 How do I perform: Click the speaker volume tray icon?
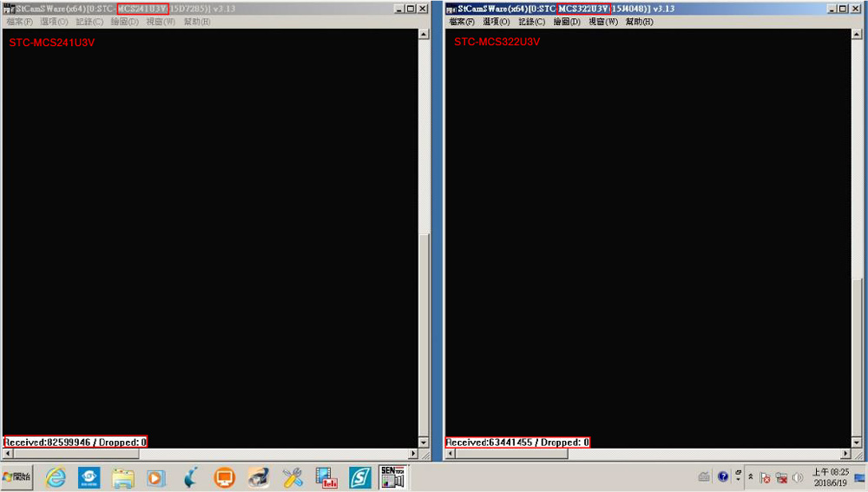point(798,477)
